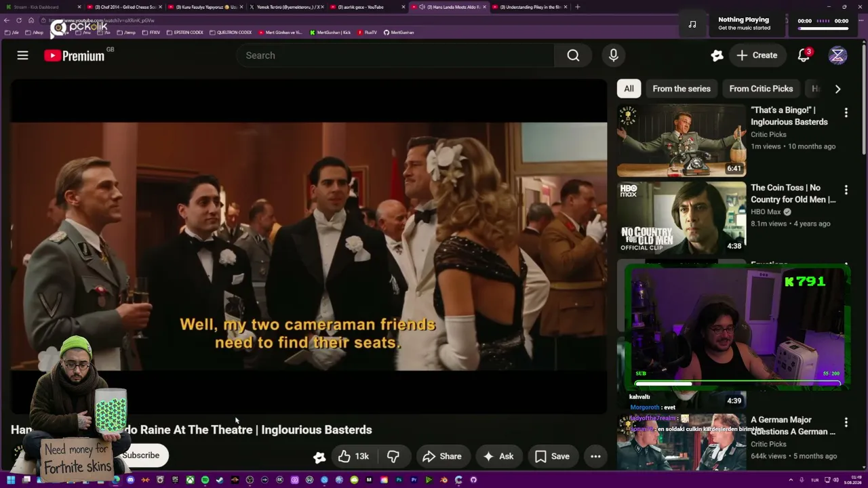Open more actions for the video
The height and width of the screenshot is (488, 868).
pyautogui.click(x=595, y=456)
